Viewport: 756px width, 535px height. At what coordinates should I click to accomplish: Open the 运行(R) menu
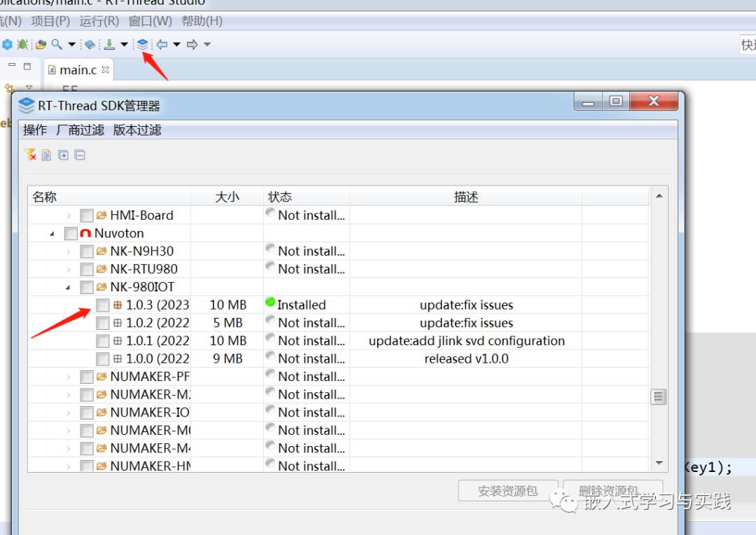99,21
